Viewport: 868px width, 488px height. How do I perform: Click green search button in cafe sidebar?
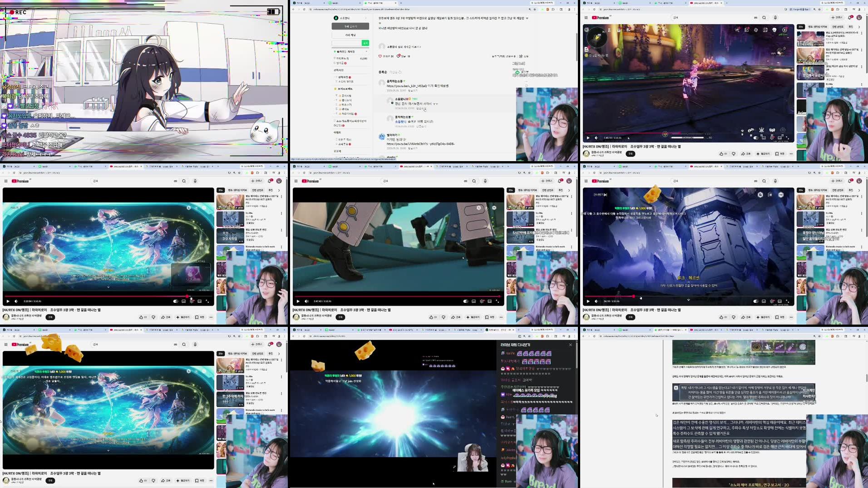[x=365, y=43]
